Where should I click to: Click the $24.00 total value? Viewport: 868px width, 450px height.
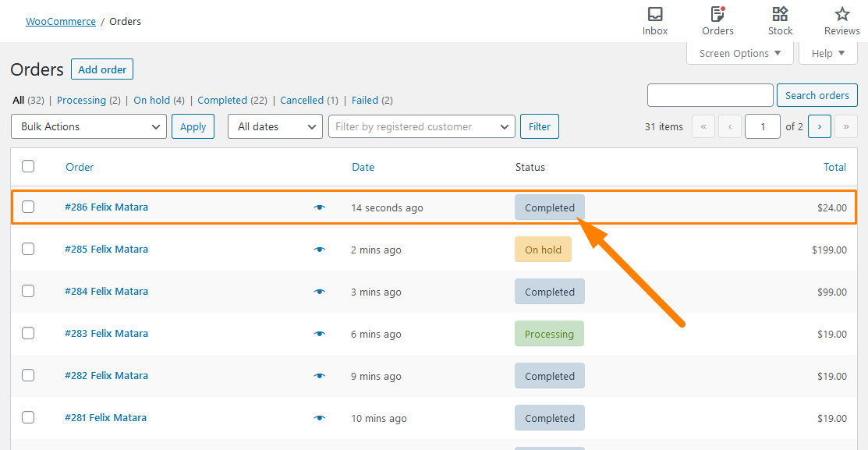point(832,207)
